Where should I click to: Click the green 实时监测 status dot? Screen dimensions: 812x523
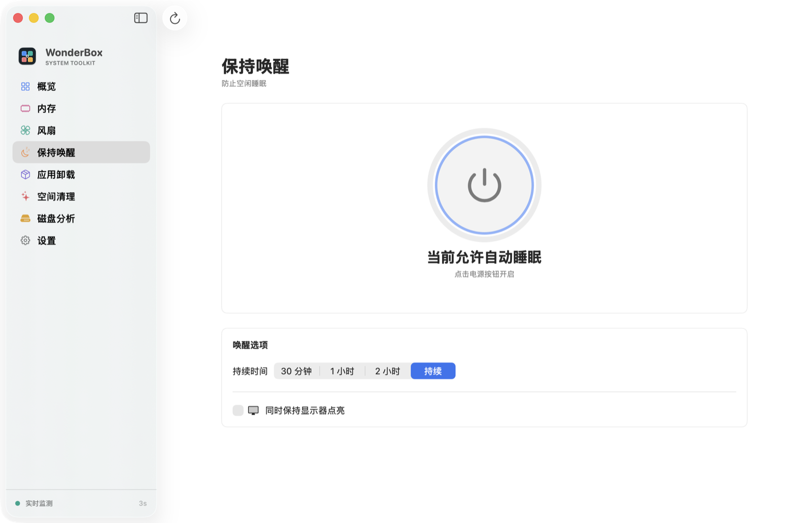click(x=18, y=503)
